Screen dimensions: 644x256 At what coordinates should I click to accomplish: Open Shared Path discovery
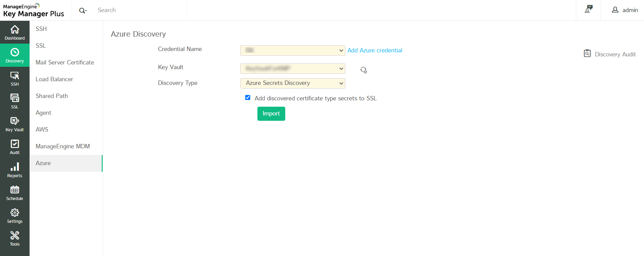pyautogui.click(x=66, y=96)
